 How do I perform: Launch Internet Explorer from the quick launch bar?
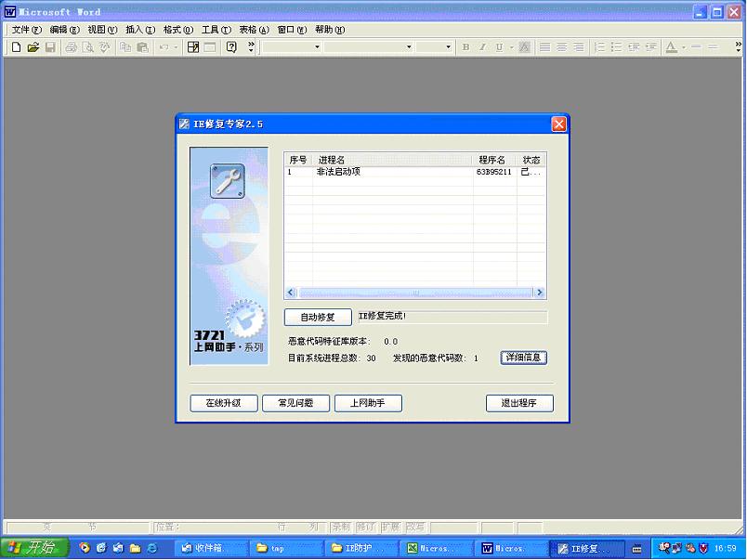pyautogui.click(x=152, y=548)
